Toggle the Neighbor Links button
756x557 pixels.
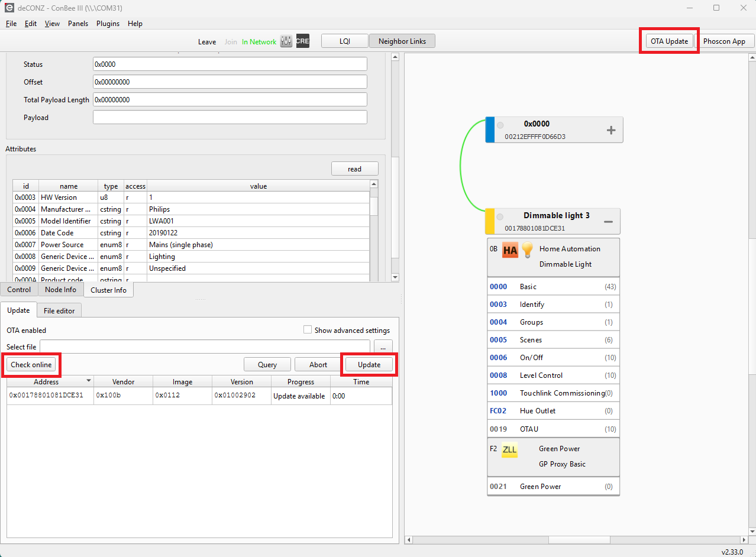pyautogui.click(x=402, y=41)
